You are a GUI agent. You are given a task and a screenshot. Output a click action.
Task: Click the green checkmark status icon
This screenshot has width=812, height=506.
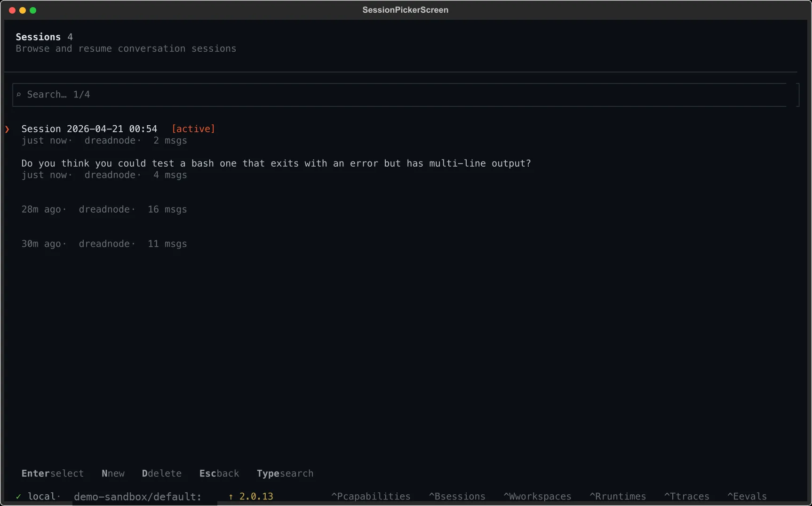18,497
